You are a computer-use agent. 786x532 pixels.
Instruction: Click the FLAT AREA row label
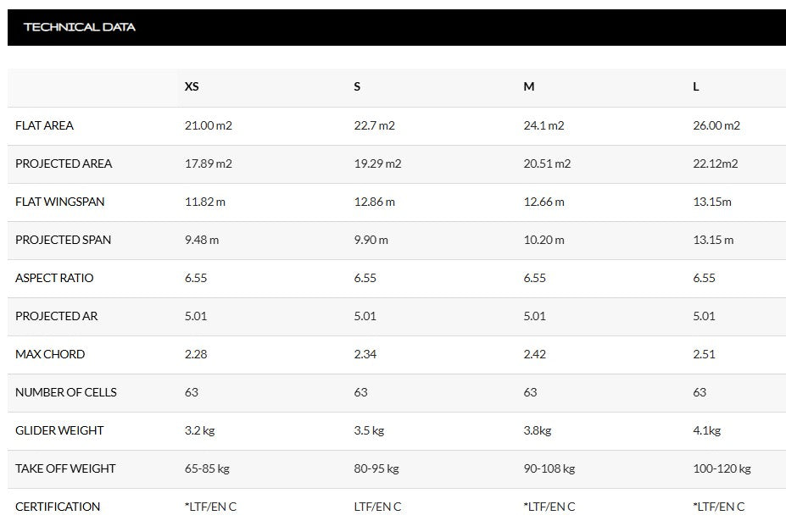point(44,125)
